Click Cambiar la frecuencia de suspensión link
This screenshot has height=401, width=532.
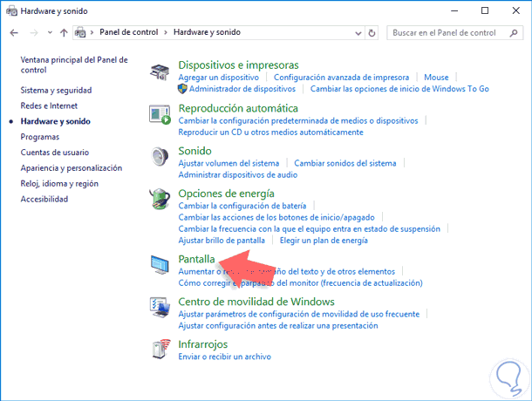[x=309, y=229]
